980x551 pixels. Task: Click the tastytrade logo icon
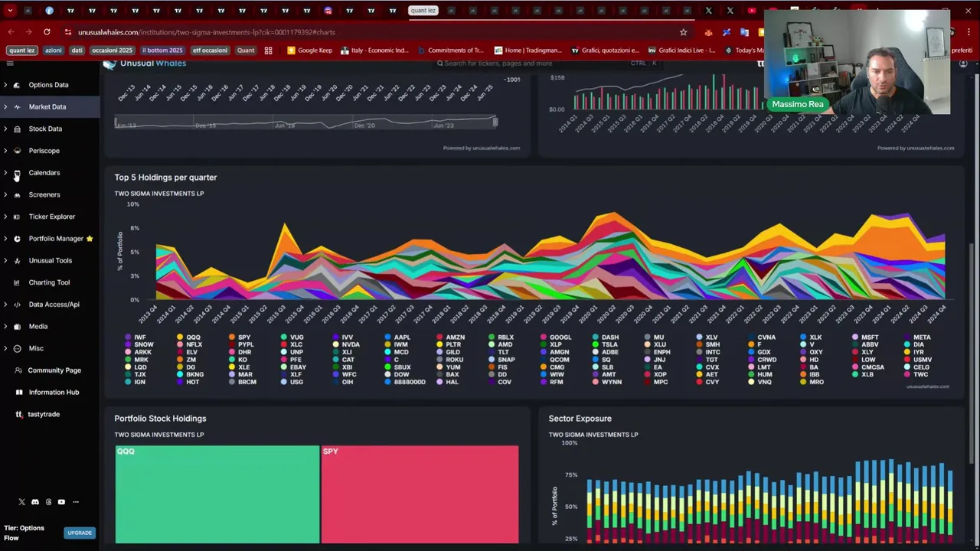click(x=19, y=414)
